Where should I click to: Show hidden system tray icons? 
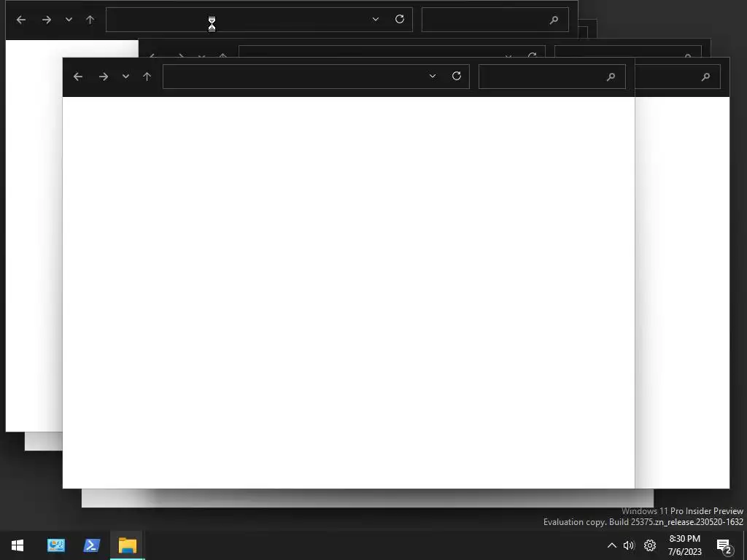(612, 545)
